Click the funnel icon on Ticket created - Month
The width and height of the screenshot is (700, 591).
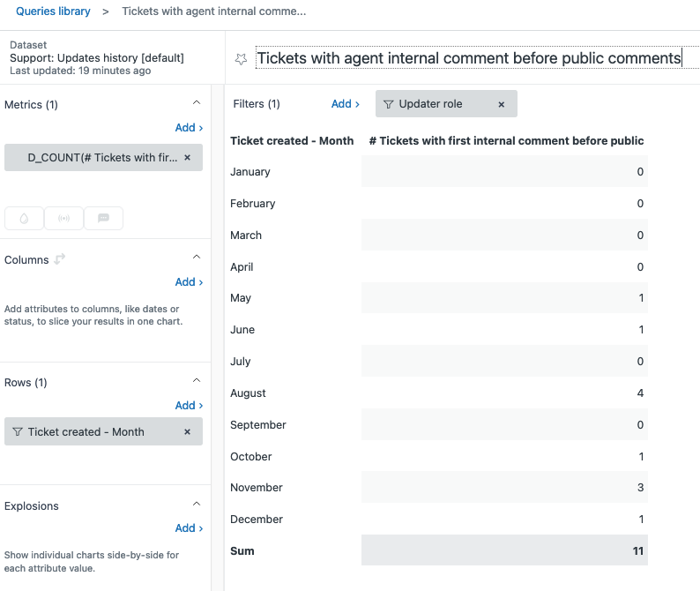[x=18, y=432]
